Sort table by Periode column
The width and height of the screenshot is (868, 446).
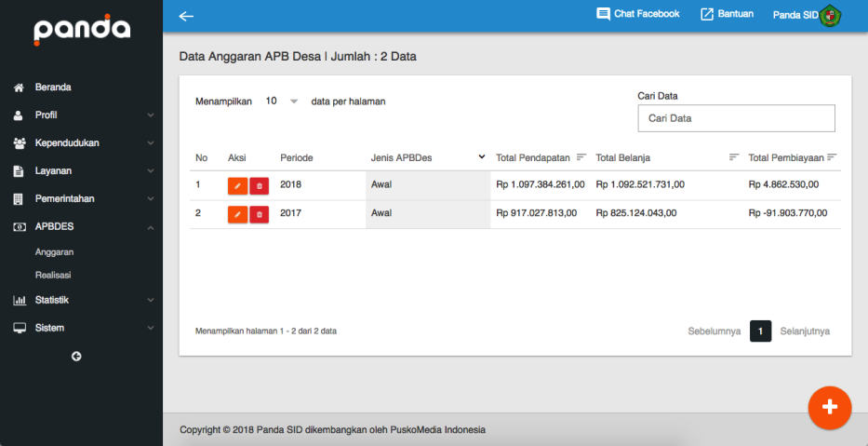pos(296,158)
